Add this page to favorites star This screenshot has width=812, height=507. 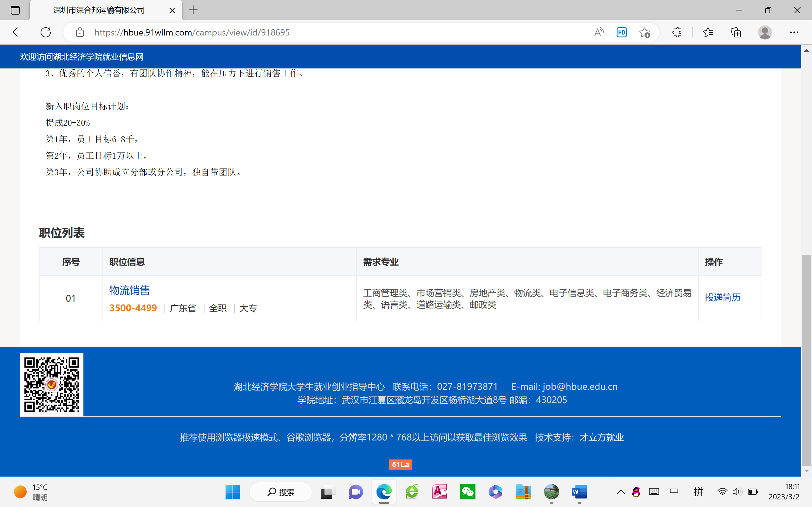pos(644,32)
